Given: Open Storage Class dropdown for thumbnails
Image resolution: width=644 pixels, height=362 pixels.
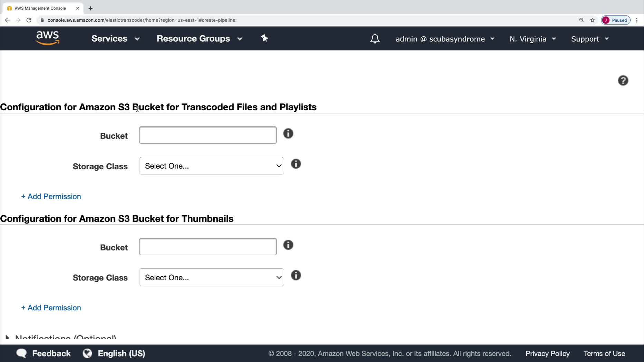Looking at the screenshot, I should pyautogui.click(x=211, y=277).
